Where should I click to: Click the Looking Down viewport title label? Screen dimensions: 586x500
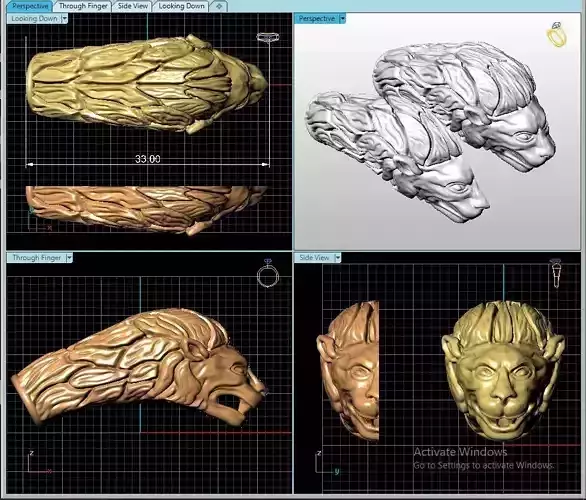34,19
